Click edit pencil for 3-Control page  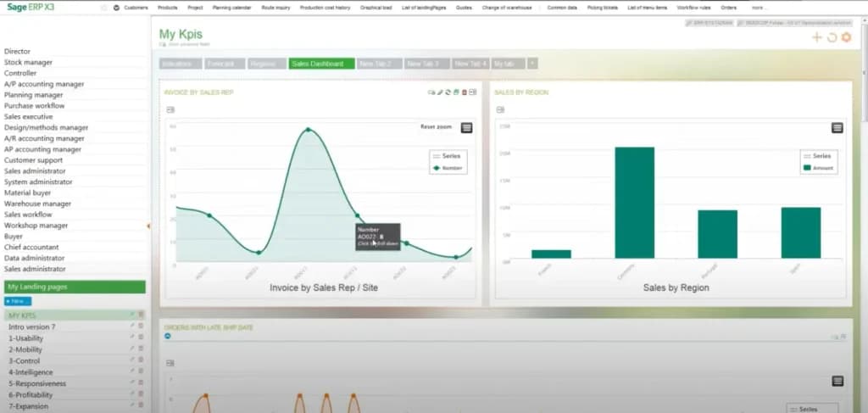pos(131,360)
